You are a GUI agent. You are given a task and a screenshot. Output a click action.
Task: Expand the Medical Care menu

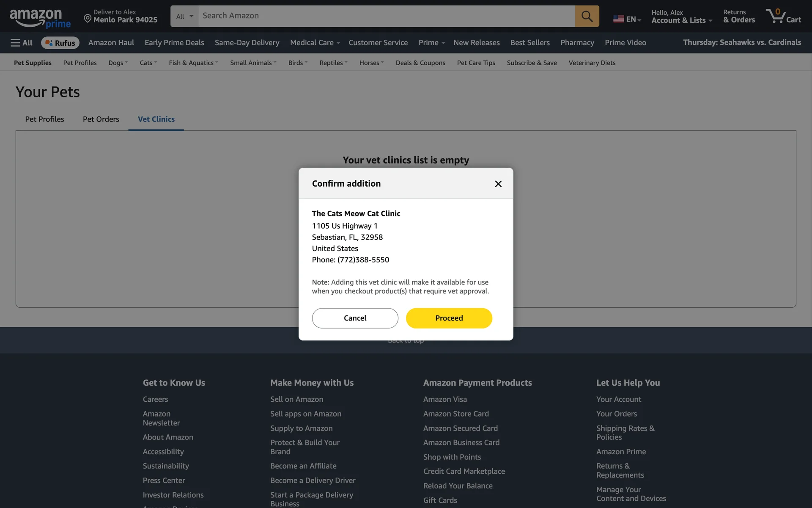[315, 43]
